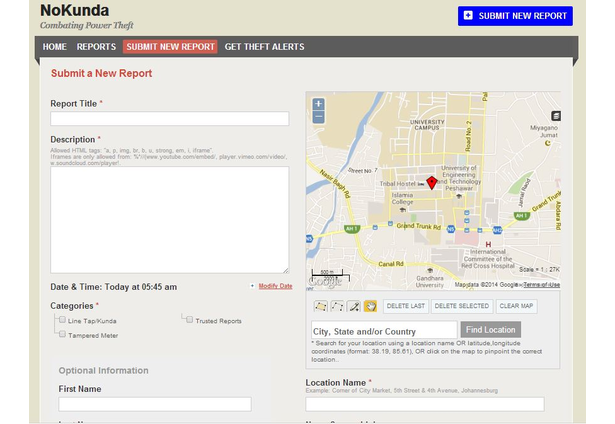Select the hand pan map tool
This screenshot has height=424, width=615.
(370, 306)
